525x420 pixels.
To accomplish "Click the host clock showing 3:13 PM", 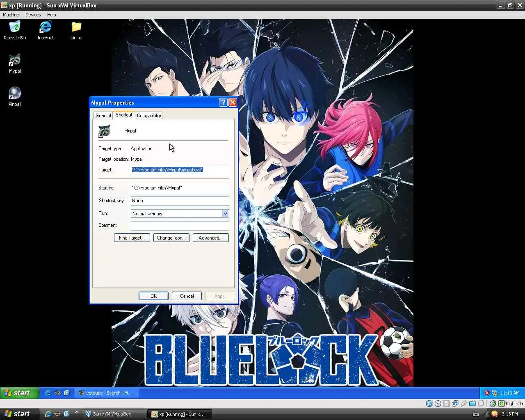I will (510, 414).
